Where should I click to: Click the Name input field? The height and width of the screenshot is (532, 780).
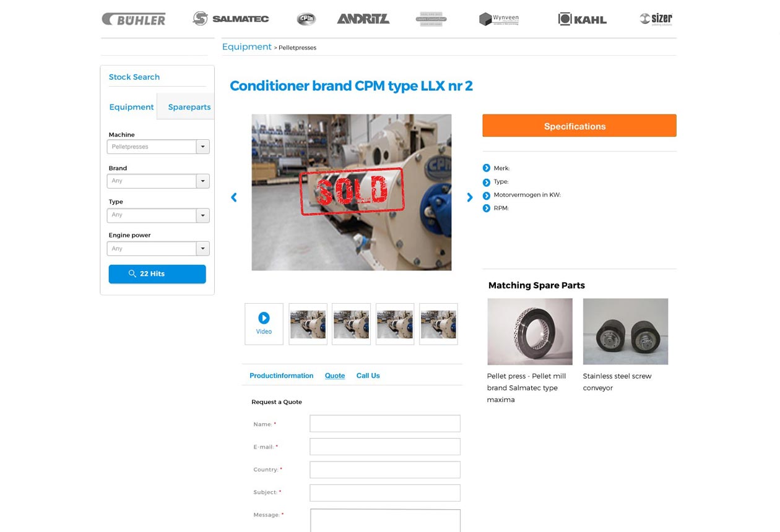click(x=385, y=424)
